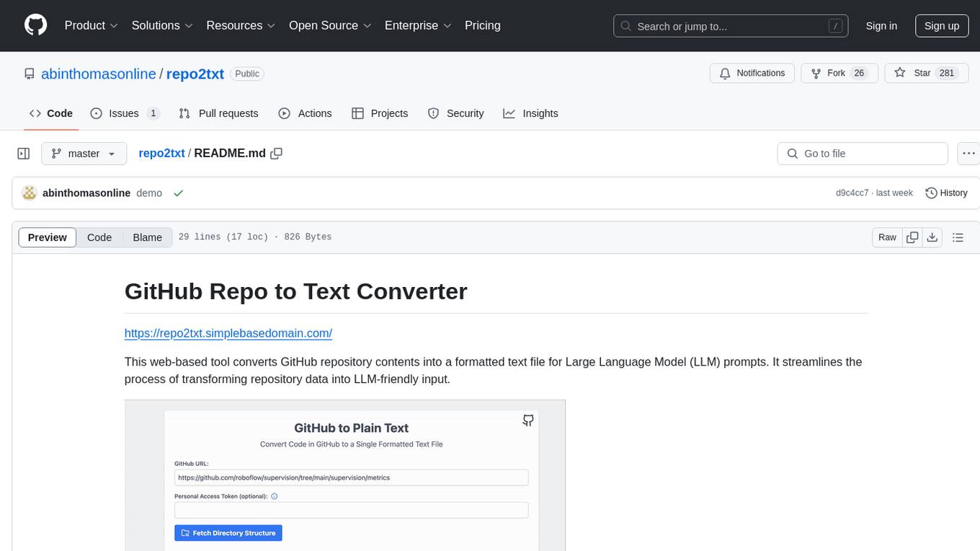
Task: Open the demo commit message
Action: pos(149,193)
